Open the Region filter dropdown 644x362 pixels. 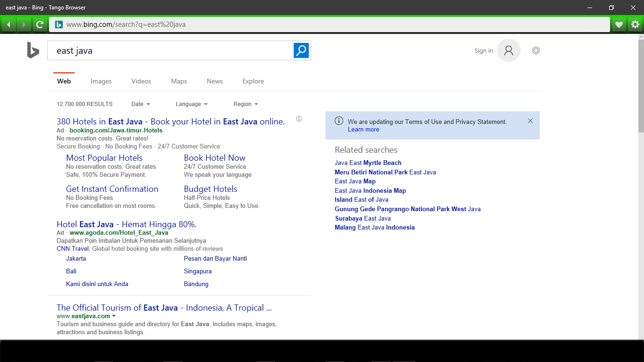click(x=246, y=104)
